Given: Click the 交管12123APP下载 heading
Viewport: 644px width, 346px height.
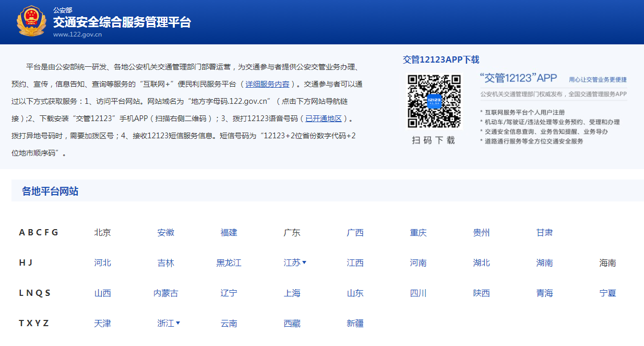Looking at the screenshot, I should [x=440, y=59].
